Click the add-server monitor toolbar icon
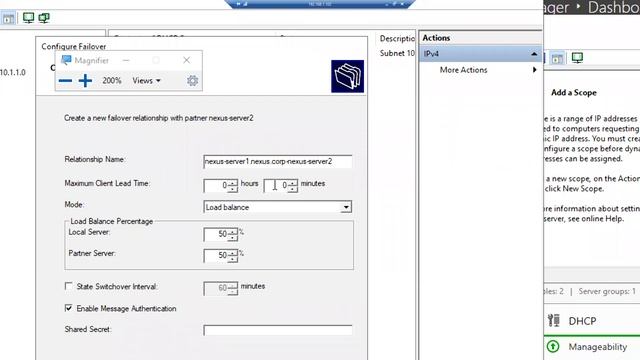The image size is (640, 360). pyautogui.click(x=44, y=18)
